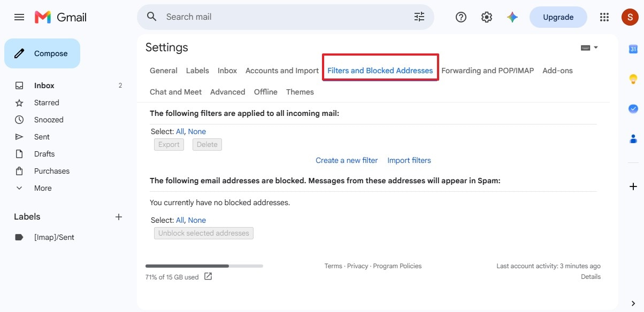Open the Gemini sparkle icon

click(512, 17)
